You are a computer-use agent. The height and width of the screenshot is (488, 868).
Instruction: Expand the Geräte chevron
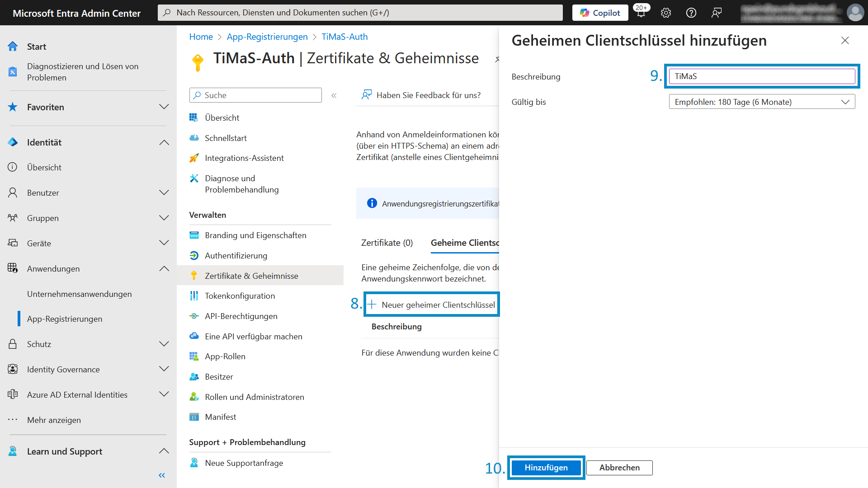[x=164, y=244]
